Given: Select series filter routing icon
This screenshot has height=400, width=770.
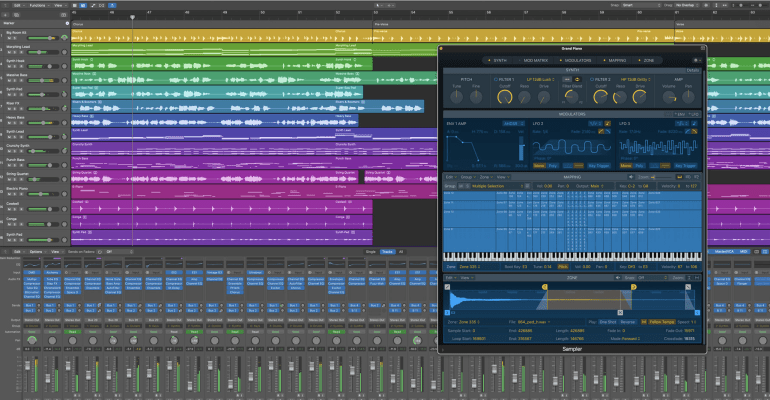Looking at the screenshot, I should [567, 79].
